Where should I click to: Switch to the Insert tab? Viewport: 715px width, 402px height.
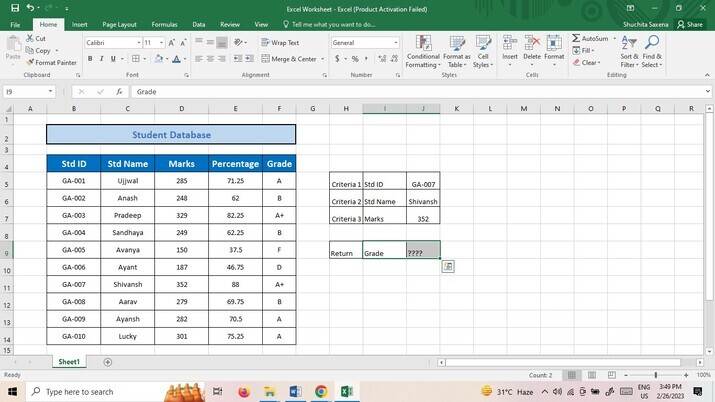click(79, 25)
